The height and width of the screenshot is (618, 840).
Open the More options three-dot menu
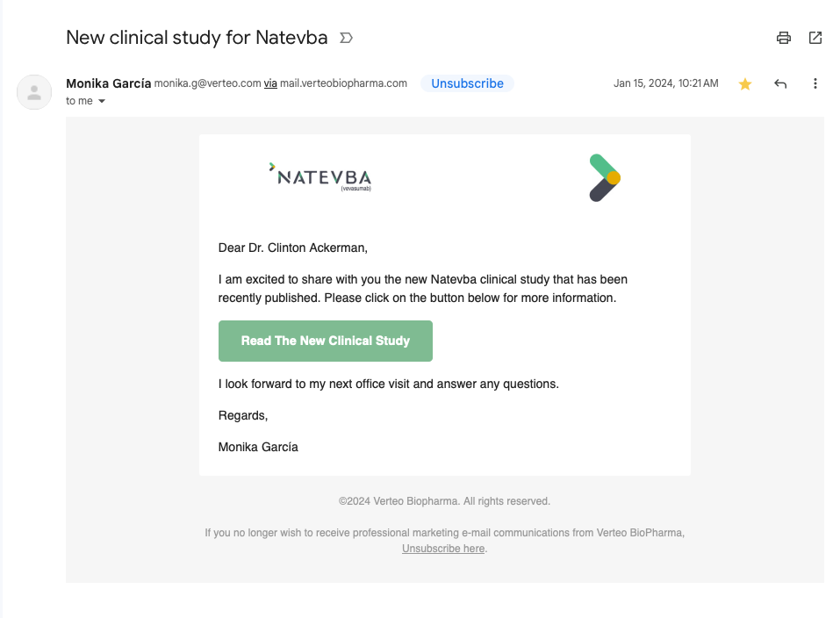tap(815, 84)
